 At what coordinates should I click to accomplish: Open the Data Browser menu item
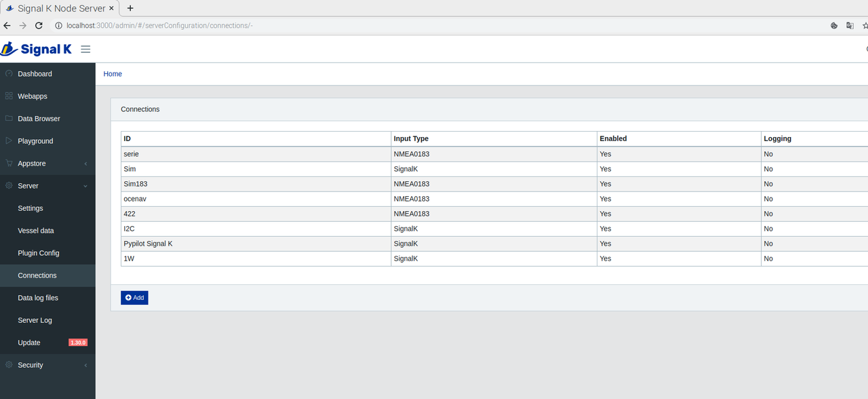(47, 118)
